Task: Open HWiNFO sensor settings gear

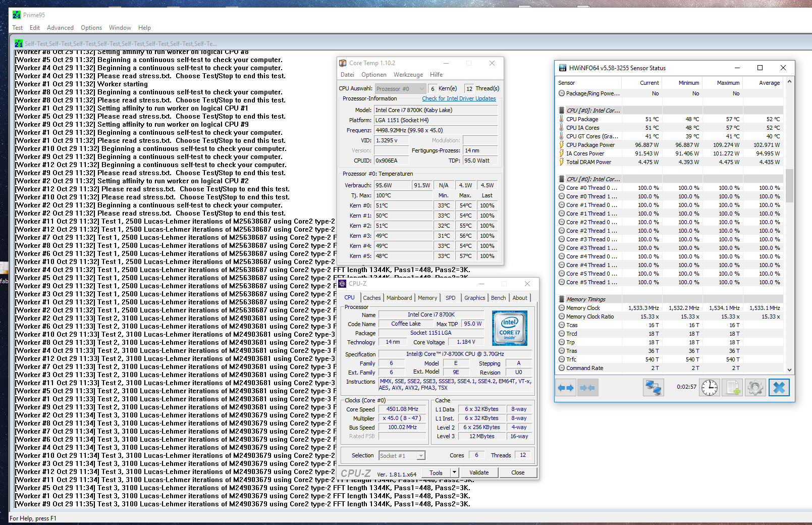Action: [755, 388]
